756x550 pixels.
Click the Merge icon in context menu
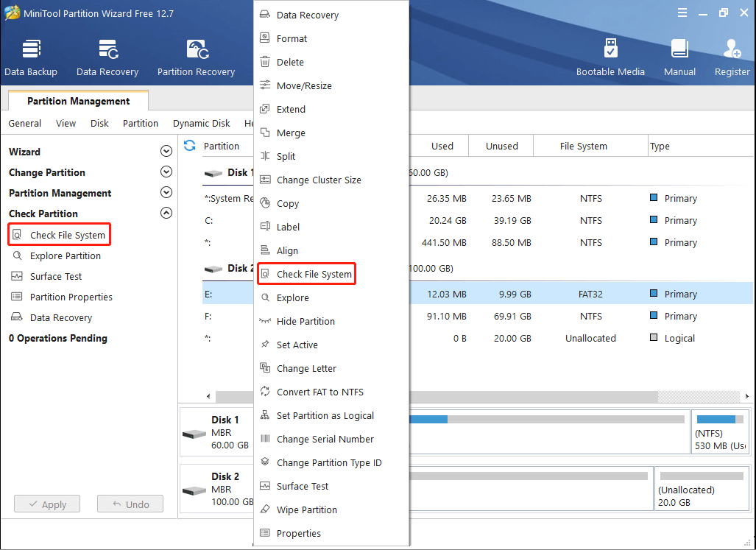tap(265, 133)
